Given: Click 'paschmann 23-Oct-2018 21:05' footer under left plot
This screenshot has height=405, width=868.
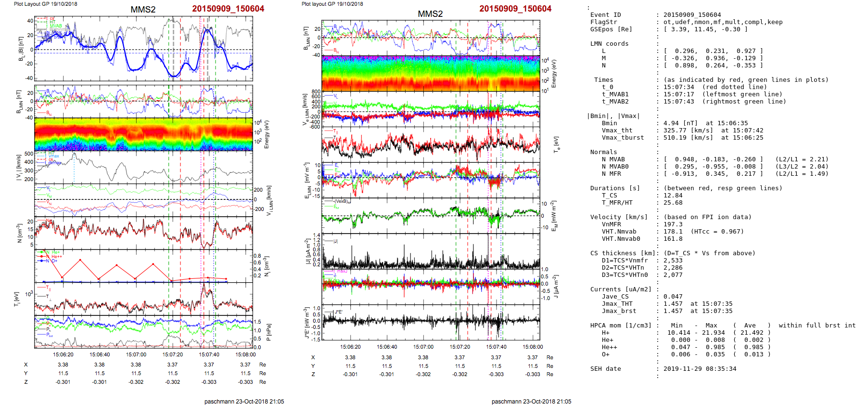Looking at the screenshot, I should click(x=244, y=401).
